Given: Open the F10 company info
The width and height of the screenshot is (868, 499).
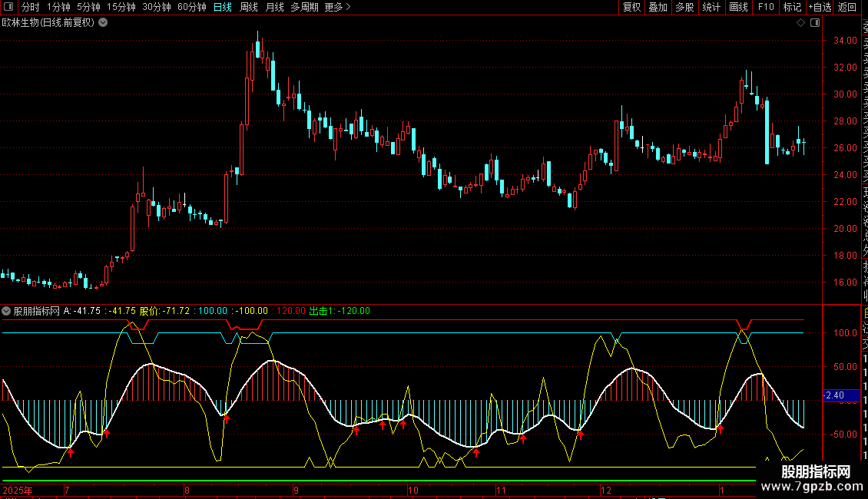Looking at the screenshot, I should pos(766,8).
